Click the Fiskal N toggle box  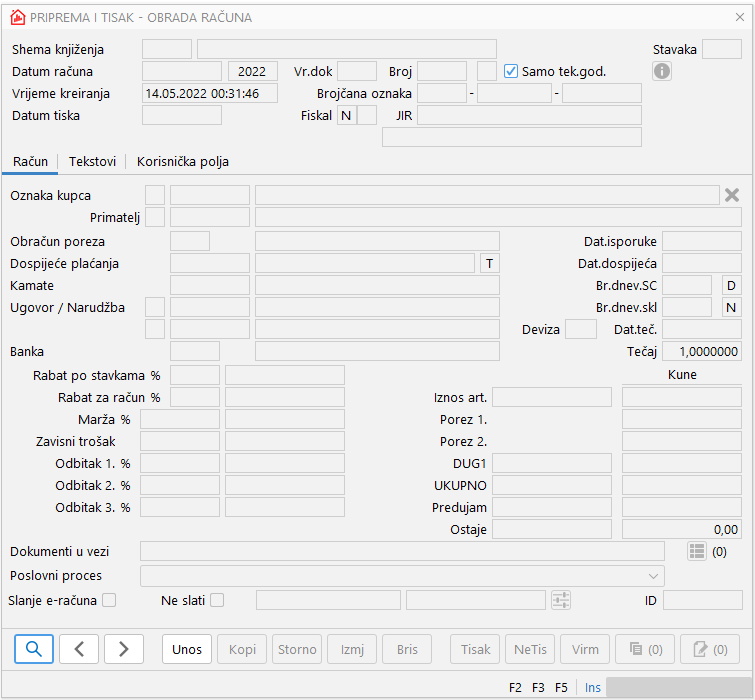pos(346,115)
